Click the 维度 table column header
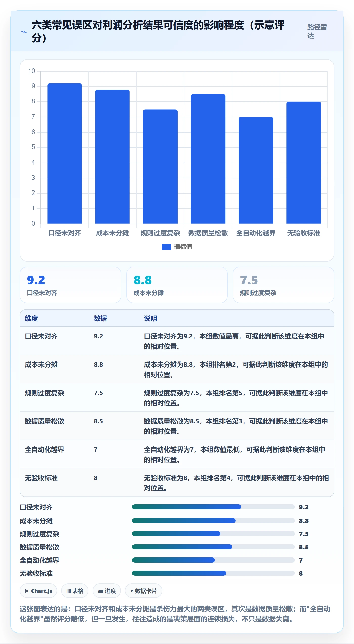This screenshot has height=644, width=354. point(31,318)
